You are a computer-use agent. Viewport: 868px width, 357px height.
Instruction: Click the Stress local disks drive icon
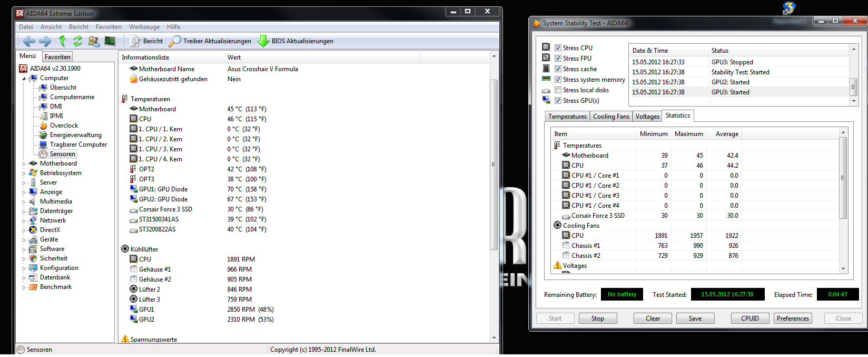click(x=546, y=91)
